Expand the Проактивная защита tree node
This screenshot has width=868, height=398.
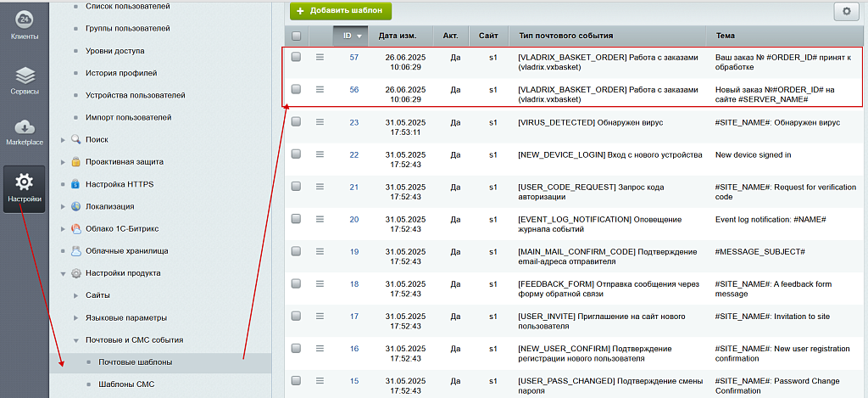tap(64, 161)
